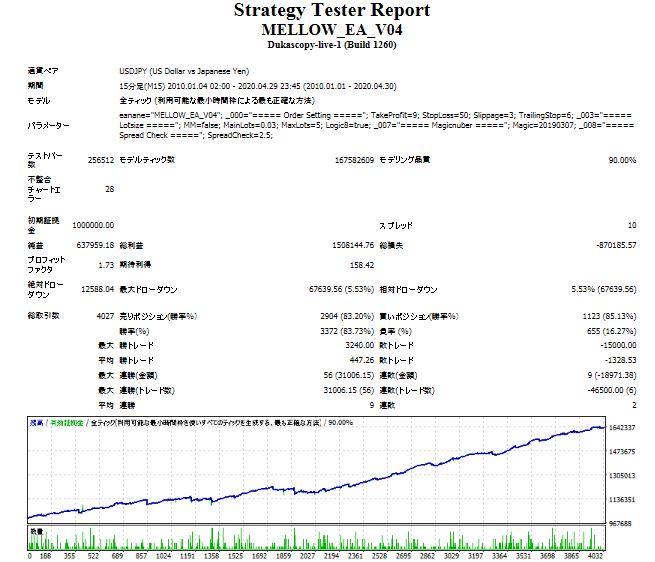Click the trade-number axis label '3029'

pyautogui.click(x=451, y=556)
